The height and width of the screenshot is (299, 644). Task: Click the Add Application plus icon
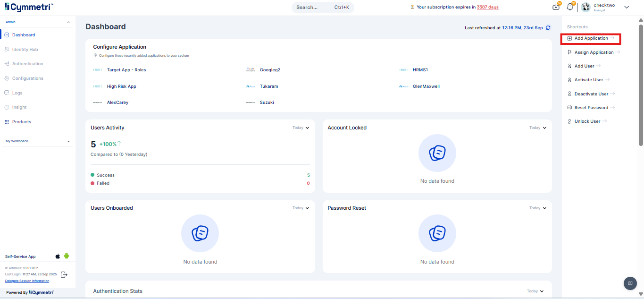coord(569,38)
